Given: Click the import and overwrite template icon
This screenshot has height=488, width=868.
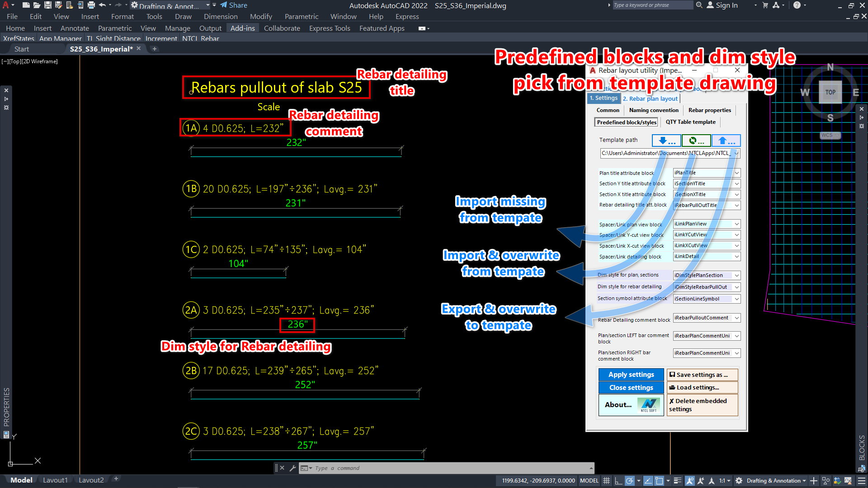Looking at the screenshot, I should [x=696, y=141].
